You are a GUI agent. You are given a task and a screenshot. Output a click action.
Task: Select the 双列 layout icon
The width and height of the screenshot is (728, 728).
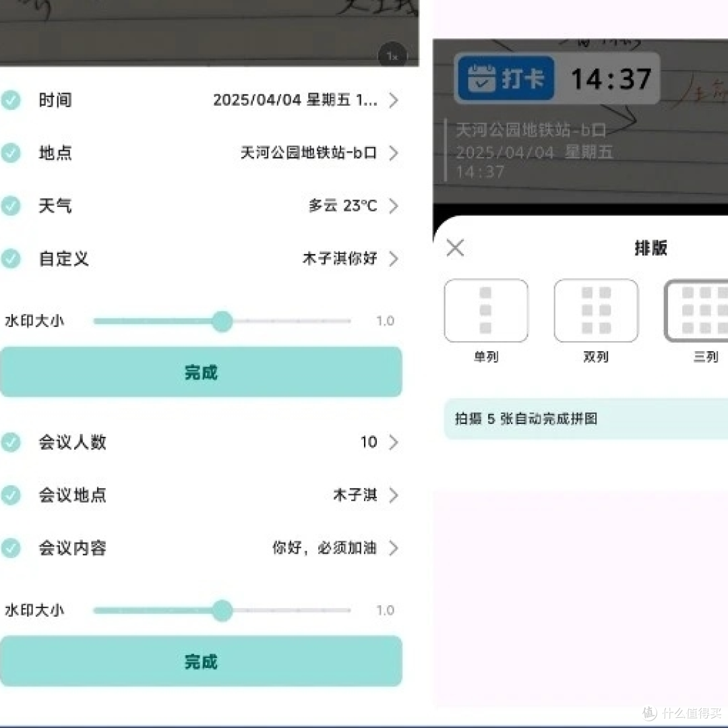click(596, 311)
